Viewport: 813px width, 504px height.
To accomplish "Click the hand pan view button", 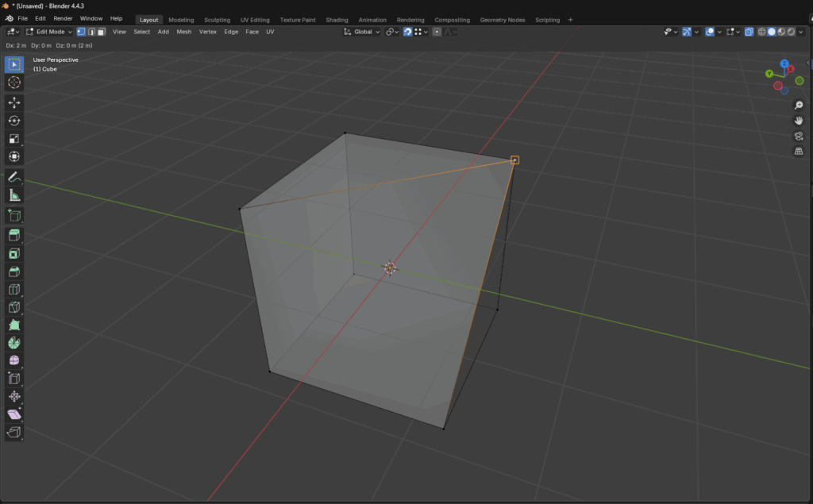I will (799, 121).
